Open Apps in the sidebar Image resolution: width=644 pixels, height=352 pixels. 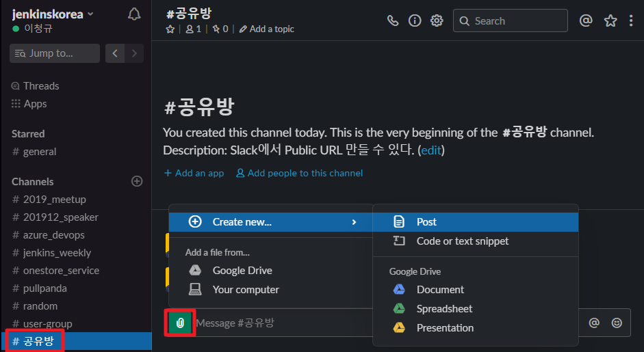pyautogui.click(x=29, y=104)
